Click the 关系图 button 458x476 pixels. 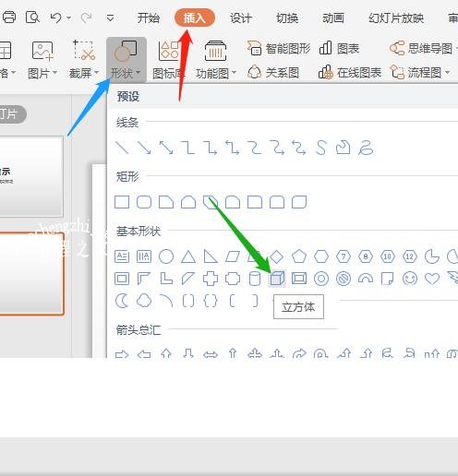pyautogui.click(x=273, y=73)
